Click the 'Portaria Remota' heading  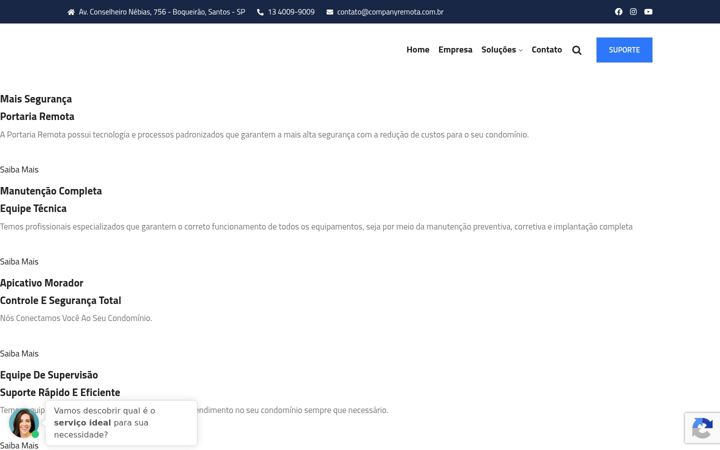point(37,117)
